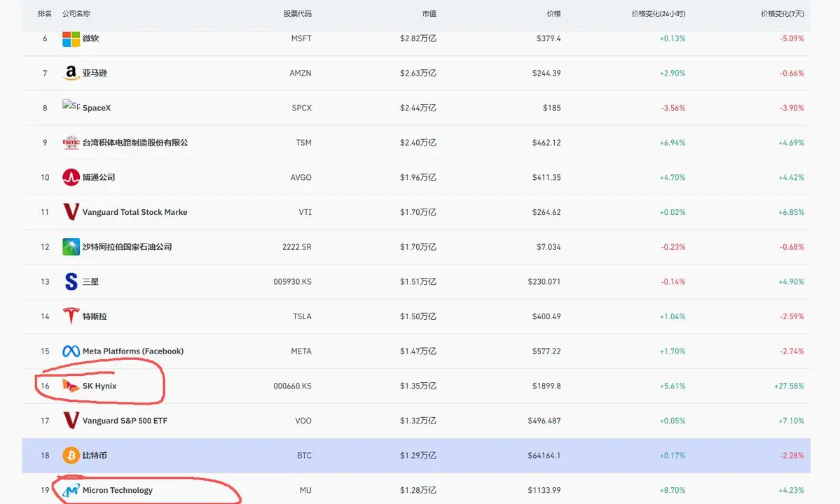Click the AVGO ticker code

[301, 178]
